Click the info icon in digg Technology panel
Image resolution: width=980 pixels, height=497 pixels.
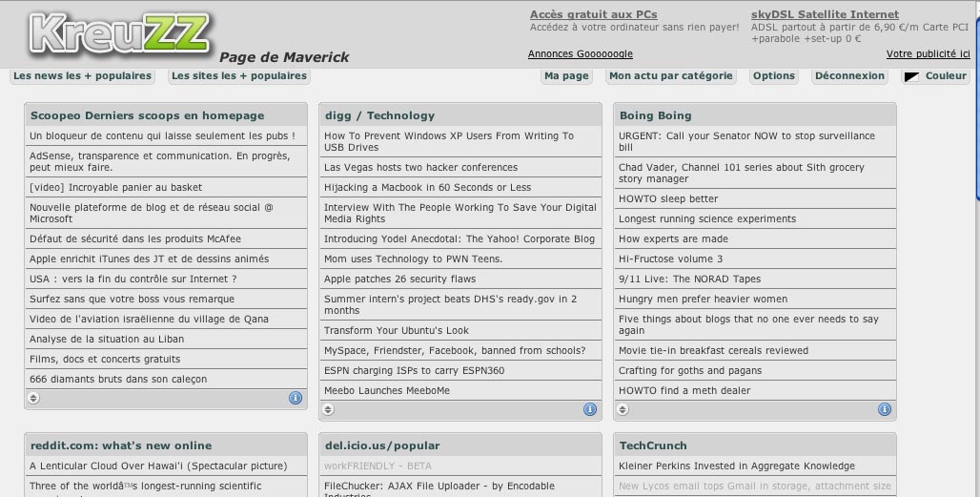(x=590, y=409)
